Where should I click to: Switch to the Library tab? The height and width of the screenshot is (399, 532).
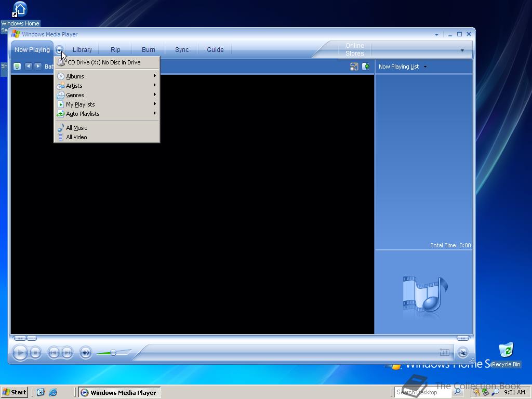coord(82,49)
